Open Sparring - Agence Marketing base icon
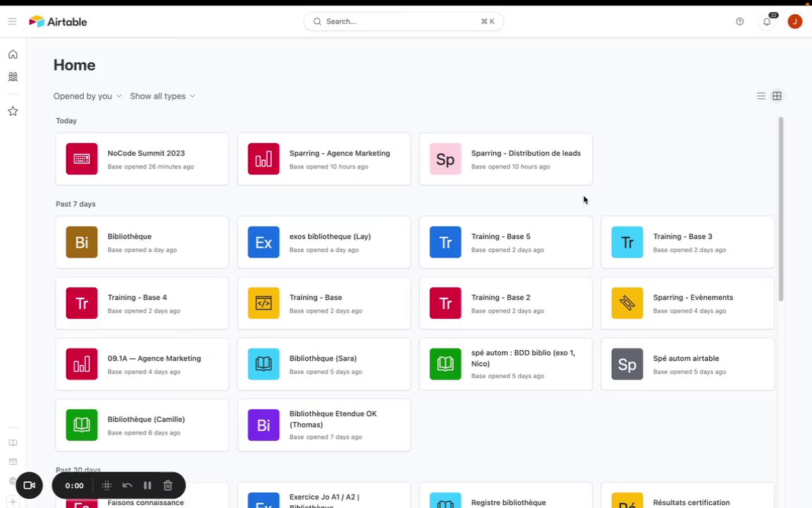The image size is (812, 508). 264,159
